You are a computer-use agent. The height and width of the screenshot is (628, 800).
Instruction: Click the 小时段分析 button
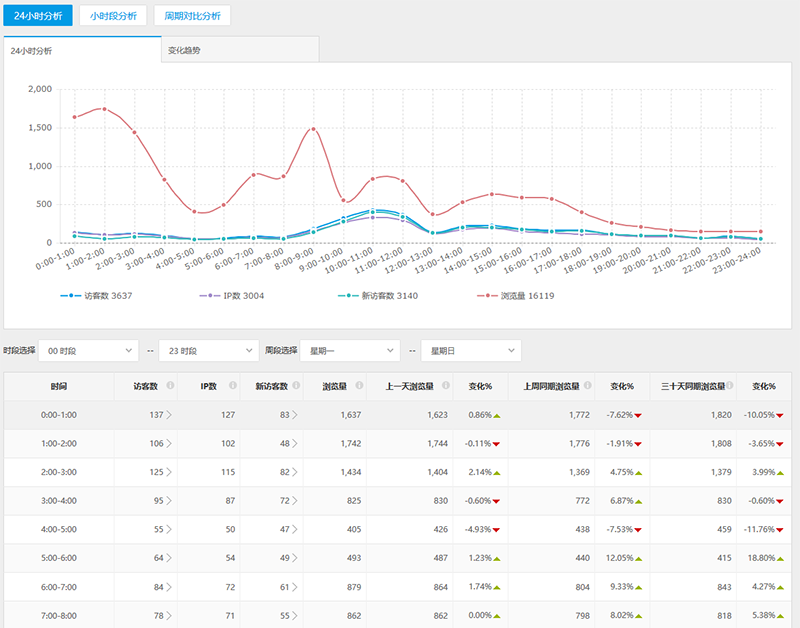tap(113, 16)
